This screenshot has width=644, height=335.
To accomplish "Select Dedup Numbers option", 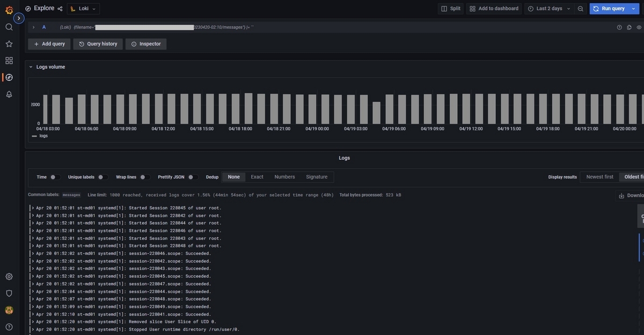I will [284, 177].
